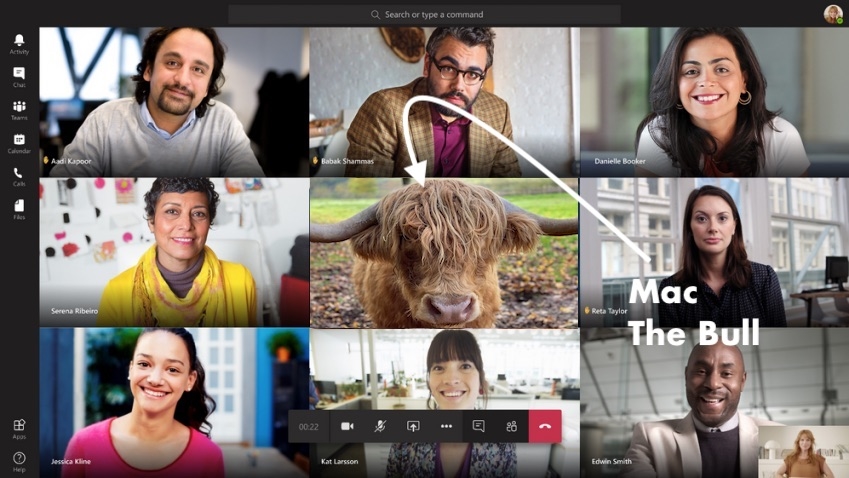Viewport: 849px width, 478px height.
Task: Unmute the microphone in meeting controls
Action: pyautogui.click(x=380, y=426)
